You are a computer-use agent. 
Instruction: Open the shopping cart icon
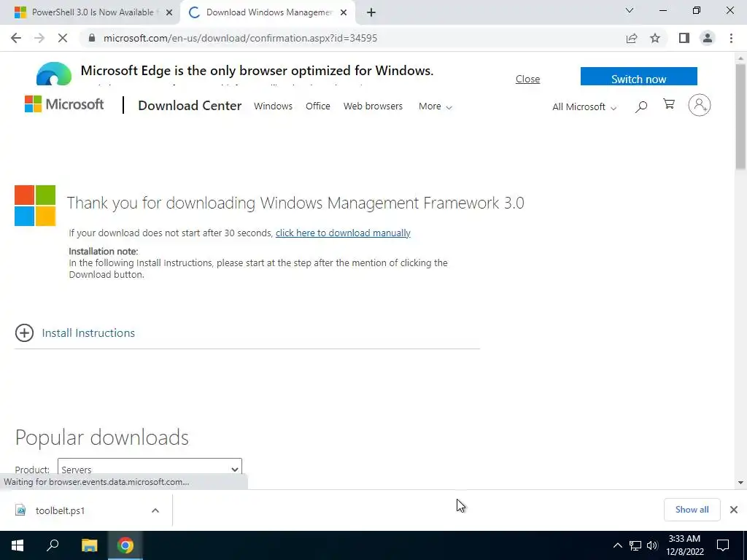point(669,104)
